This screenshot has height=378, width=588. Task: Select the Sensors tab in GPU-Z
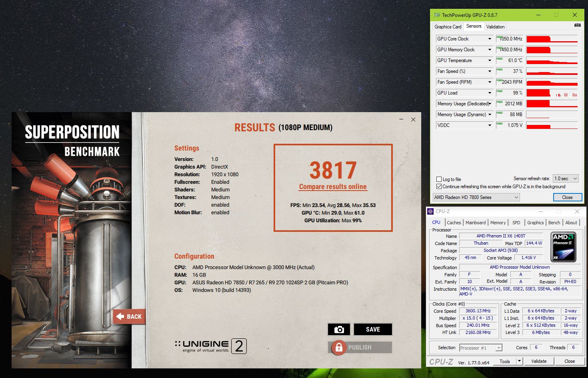[474, 26]
